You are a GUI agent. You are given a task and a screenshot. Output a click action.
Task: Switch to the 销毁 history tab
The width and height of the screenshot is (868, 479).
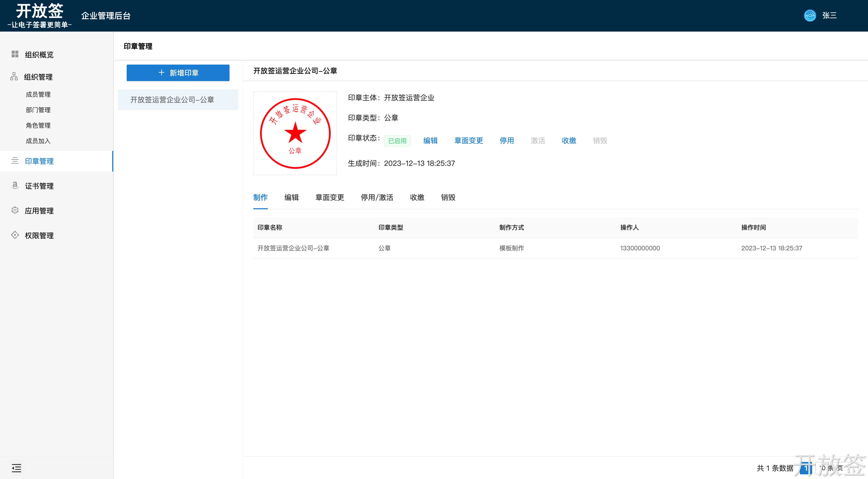(448, 197)
